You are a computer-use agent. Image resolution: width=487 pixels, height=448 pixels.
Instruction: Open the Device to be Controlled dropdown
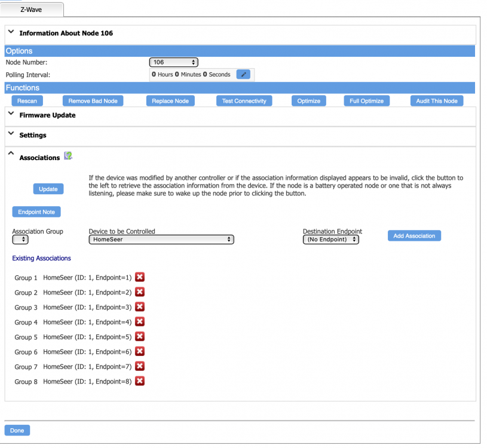pyautogui.click(x=161, y=240)
